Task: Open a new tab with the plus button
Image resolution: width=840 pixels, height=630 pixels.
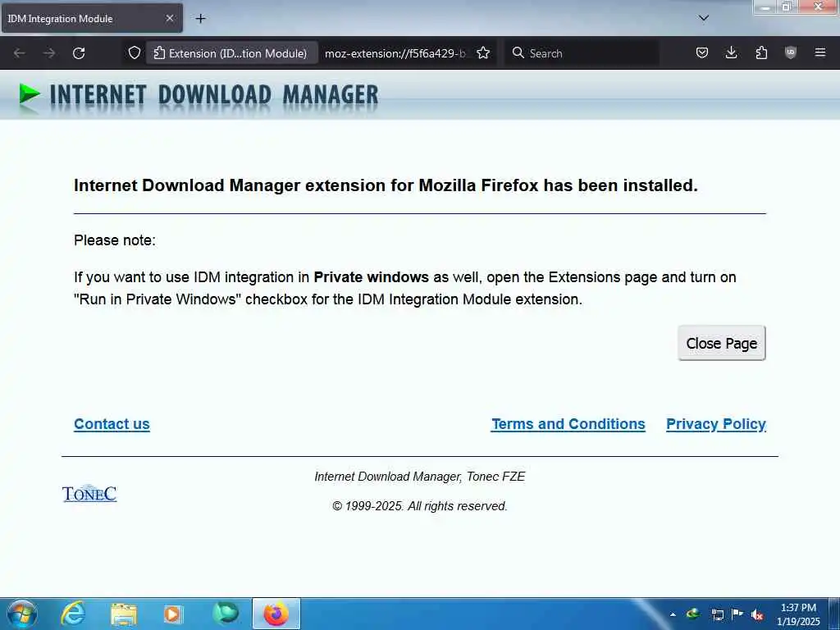Action: click(200, 19)
